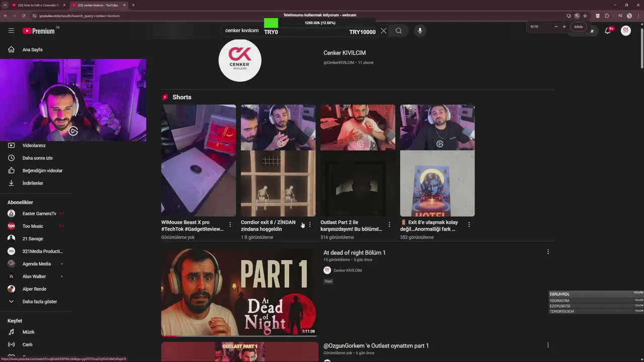The width and height of the screenshot is (644, 362).
Task: Go to Ana Sayfa home
Action: coord(33,50)
